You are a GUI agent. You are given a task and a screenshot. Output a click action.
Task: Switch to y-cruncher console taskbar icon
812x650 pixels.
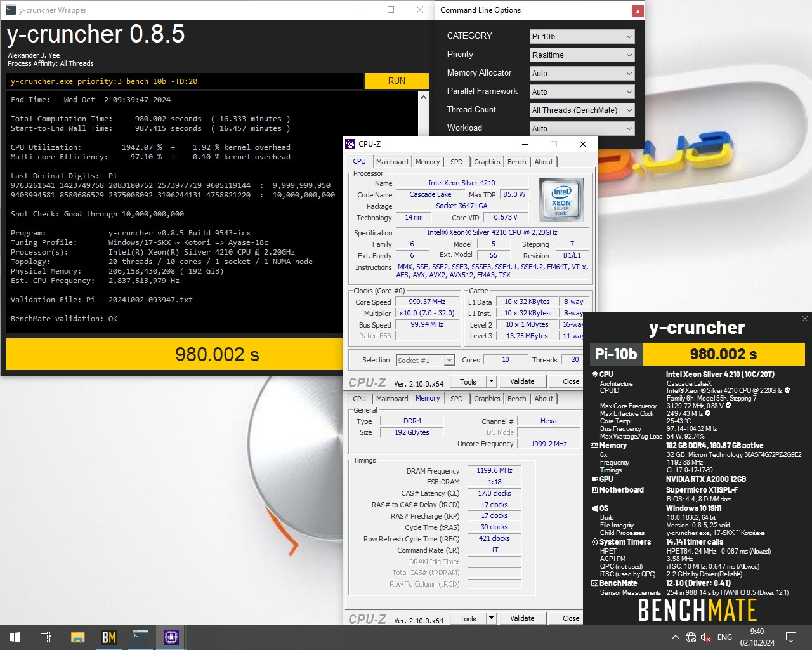pos(140,637)
